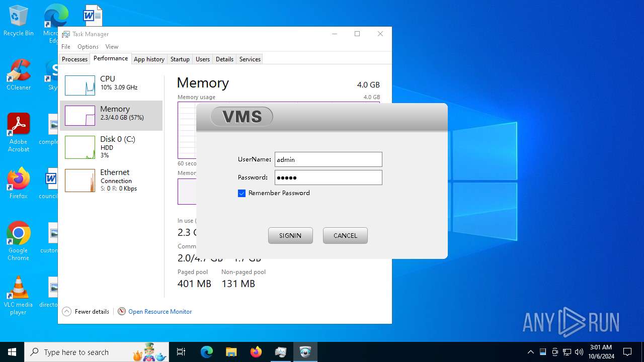644x362 pixels.
Task: Switch to the Services tab
Action: click(250, 59)
